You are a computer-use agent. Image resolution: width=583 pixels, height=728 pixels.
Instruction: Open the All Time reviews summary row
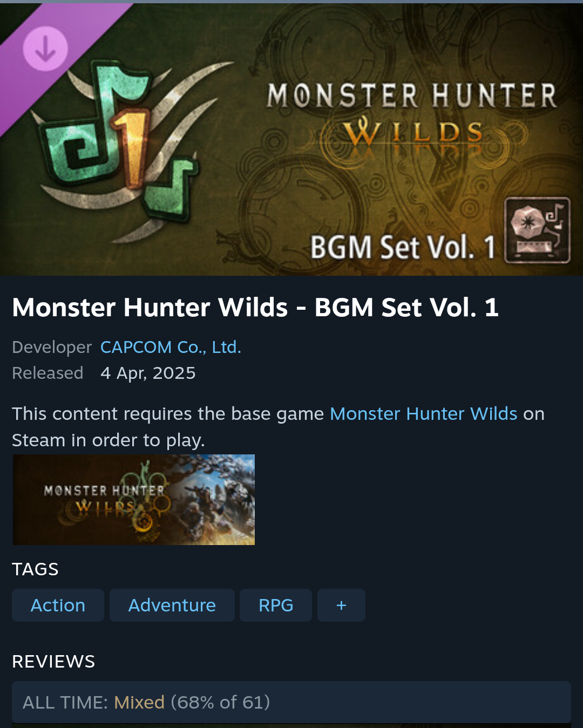(x=291, y=702)
